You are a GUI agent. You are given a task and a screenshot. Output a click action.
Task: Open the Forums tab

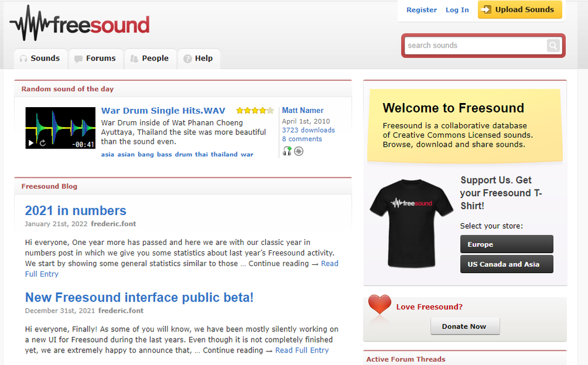tap(95, 58)
